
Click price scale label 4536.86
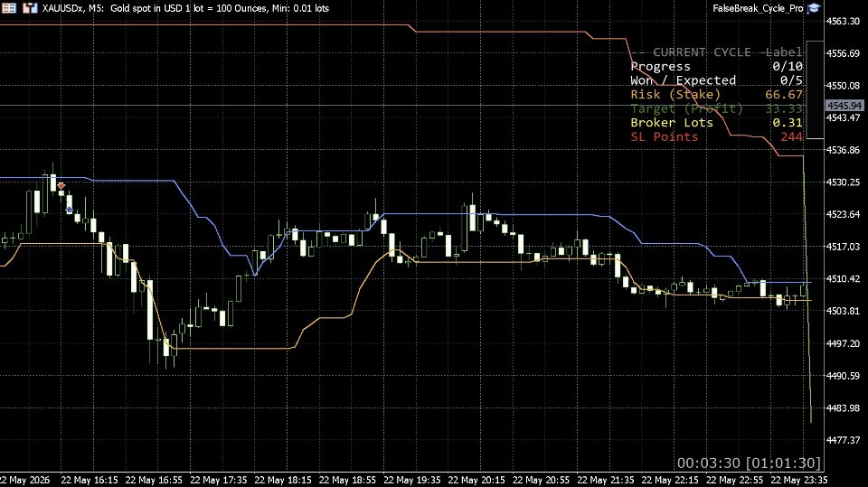(843, 149)
